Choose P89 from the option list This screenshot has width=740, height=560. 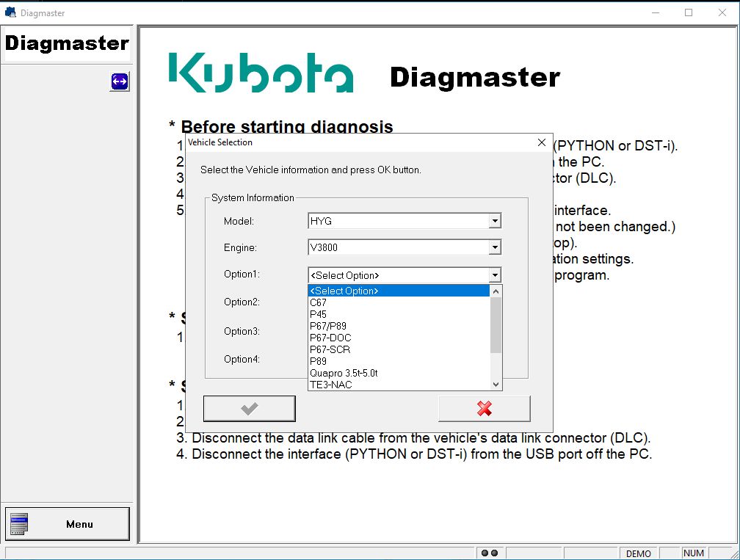click(399, 361)
